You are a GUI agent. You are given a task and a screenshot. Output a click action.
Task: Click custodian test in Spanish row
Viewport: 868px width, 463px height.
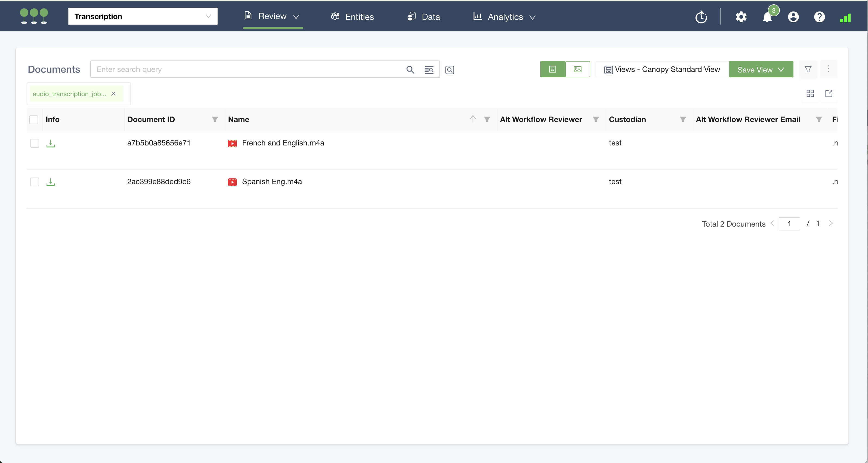tap(615, 182)
